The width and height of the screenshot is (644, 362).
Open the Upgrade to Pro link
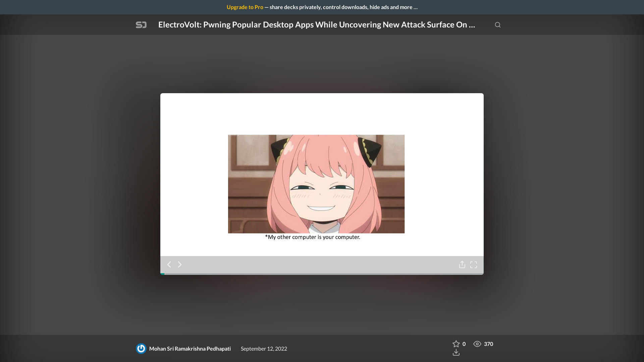tap(245, 7)
